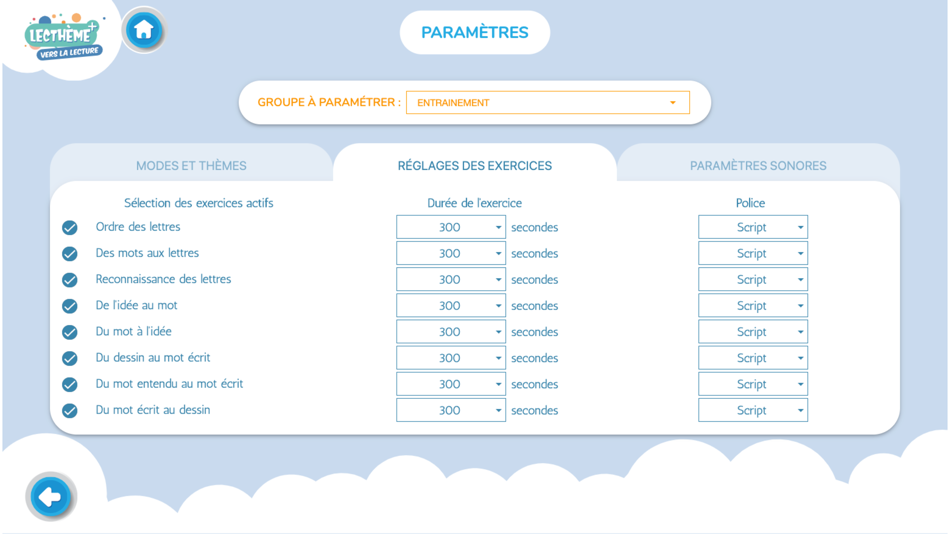The height and width of the screenshot is (534, 950).
Task: Expand font list for Du mot à l'idée
Action: (752, 332)
